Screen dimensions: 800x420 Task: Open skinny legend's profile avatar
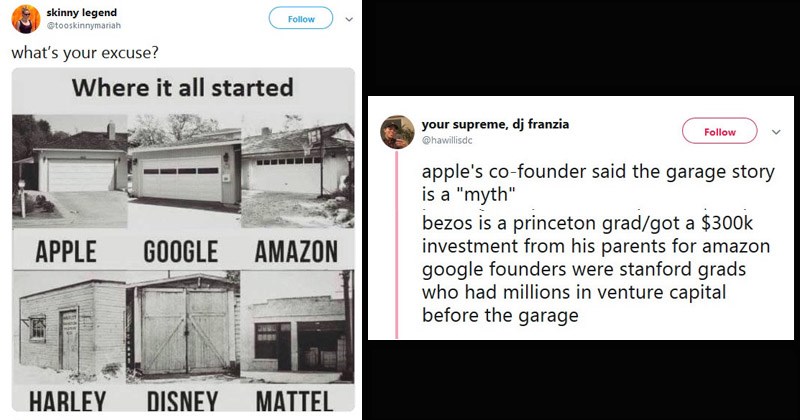pyautogui.click(x=27, y=19)
